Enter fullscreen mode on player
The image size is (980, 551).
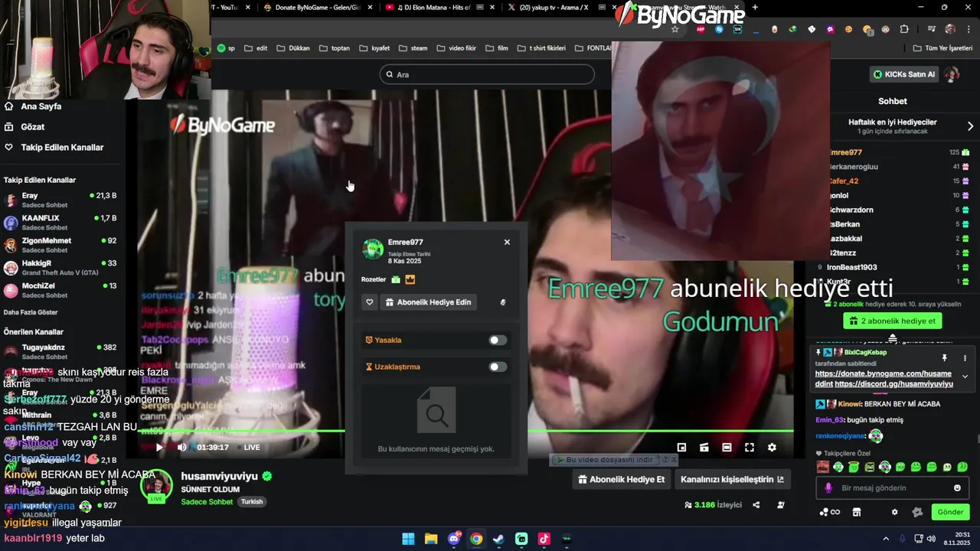point(750,447)
